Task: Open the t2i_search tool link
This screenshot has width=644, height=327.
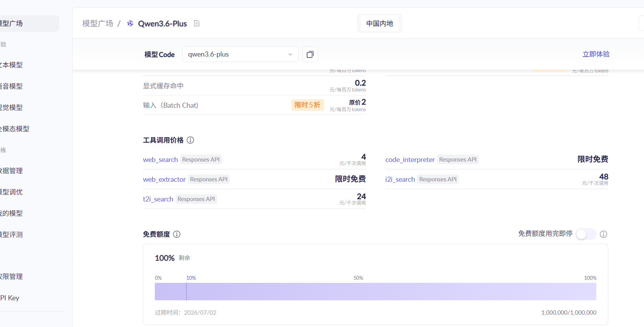Action: click(158, 199)
